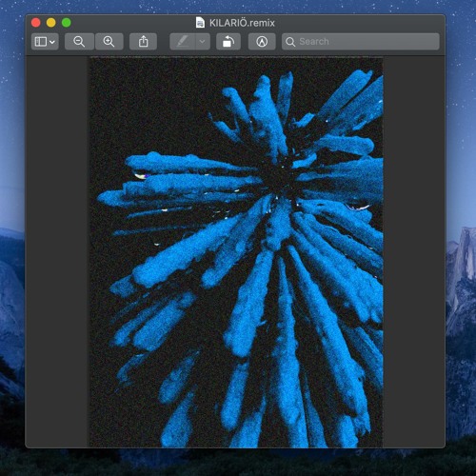
Task: Click the document icon in title bar
Action: pos(200,23)
